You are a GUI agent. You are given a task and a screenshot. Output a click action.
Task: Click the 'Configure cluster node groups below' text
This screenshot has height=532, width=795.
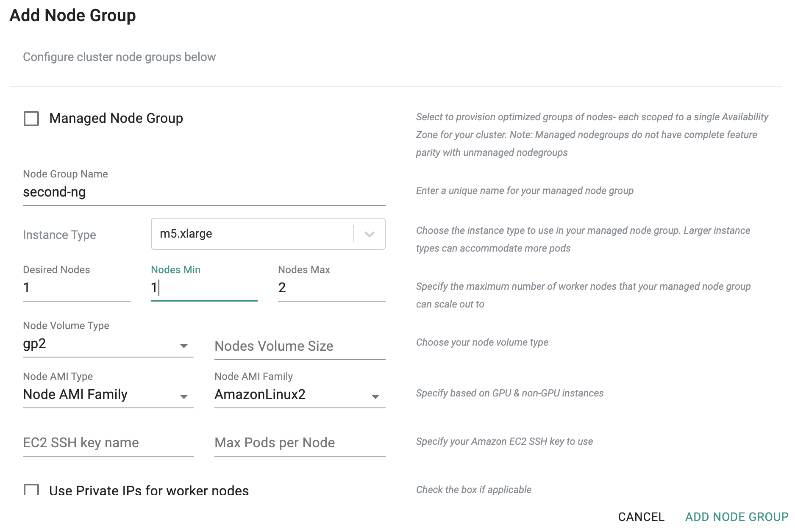119,57
